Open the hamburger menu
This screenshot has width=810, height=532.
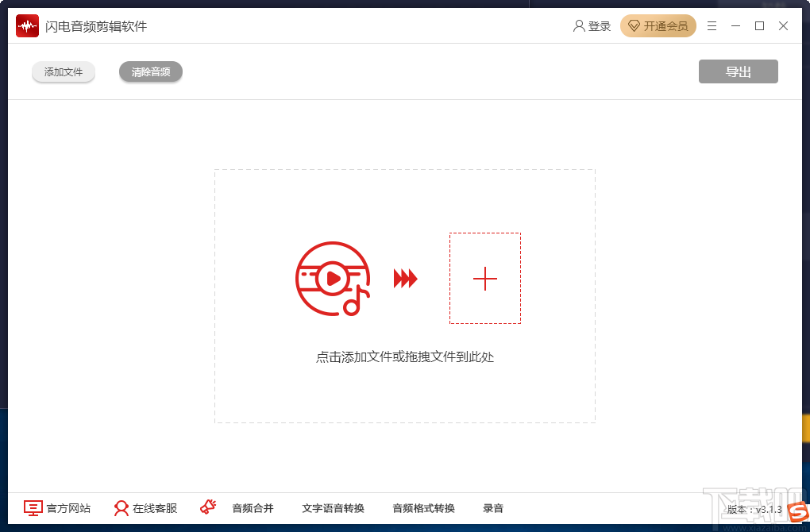[712, 25]
